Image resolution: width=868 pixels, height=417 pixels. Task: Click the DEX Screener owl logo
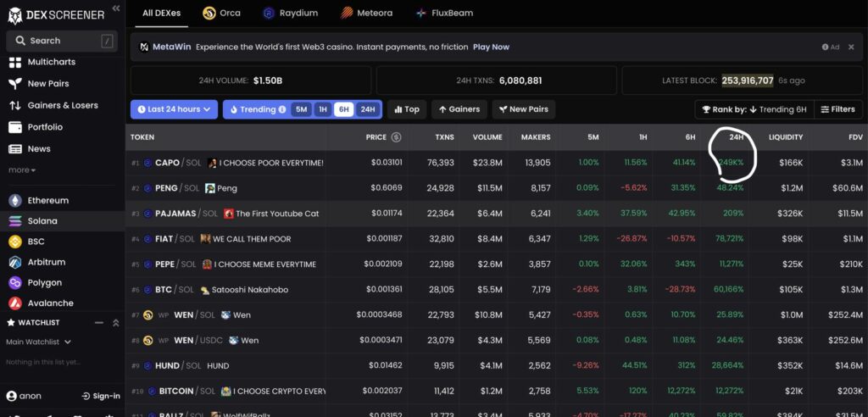click(x=15, y=15)
